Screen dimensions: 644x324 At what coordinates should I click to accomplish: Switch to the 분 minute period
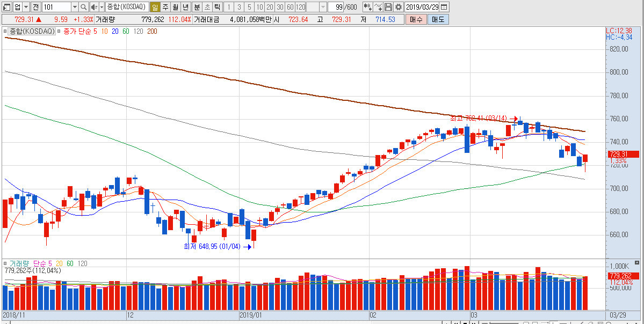point(197,7)
